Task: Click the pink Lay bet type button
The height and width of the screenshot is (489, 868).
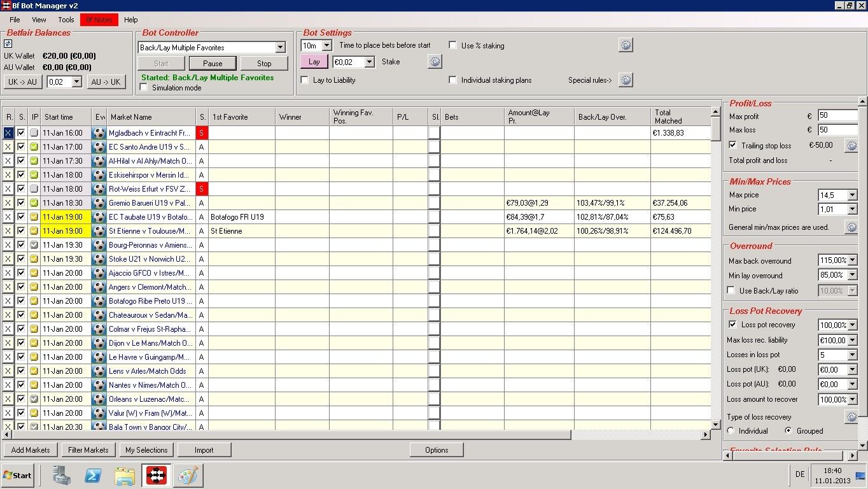Action: pos(314,62)
